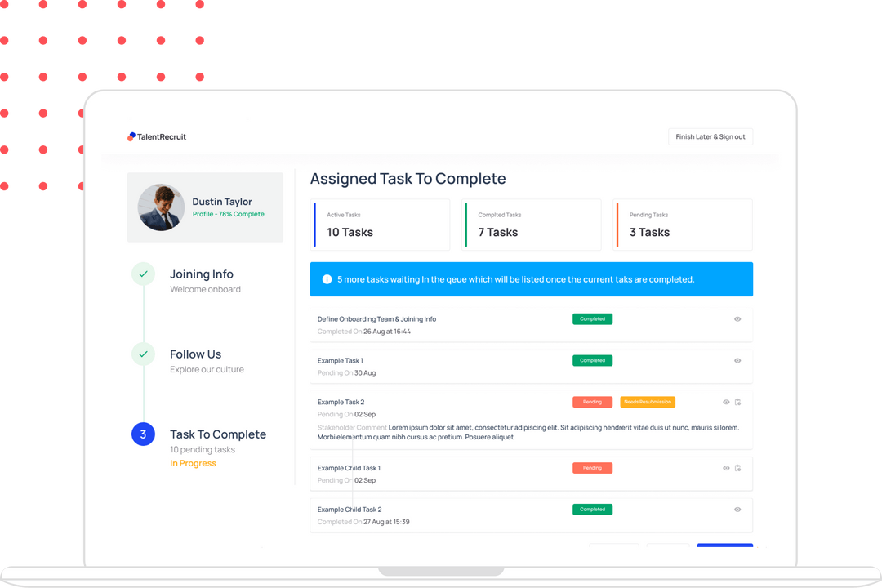Click the info icon in the blue banner
Screen dimensions: 882x588
326,279
